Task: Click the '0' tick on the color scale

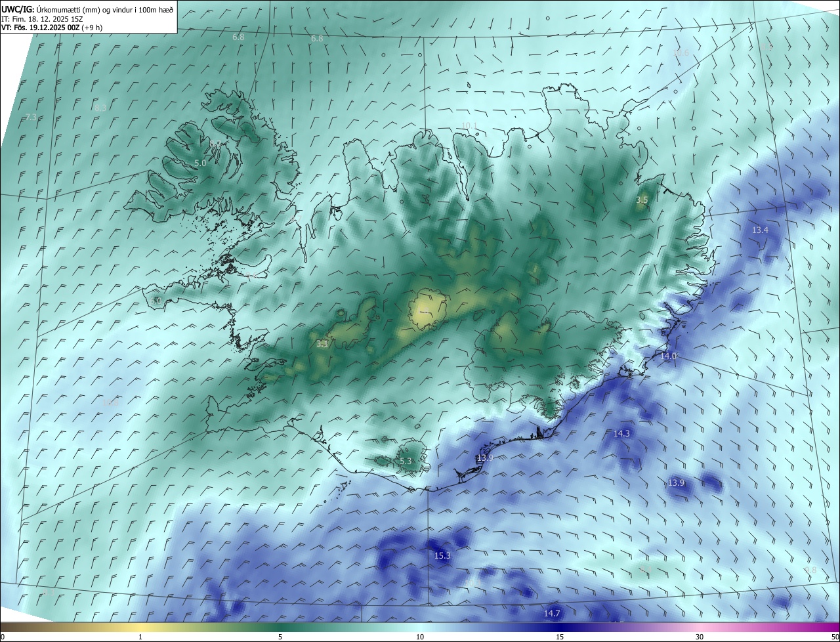Action: click(3, 637)
